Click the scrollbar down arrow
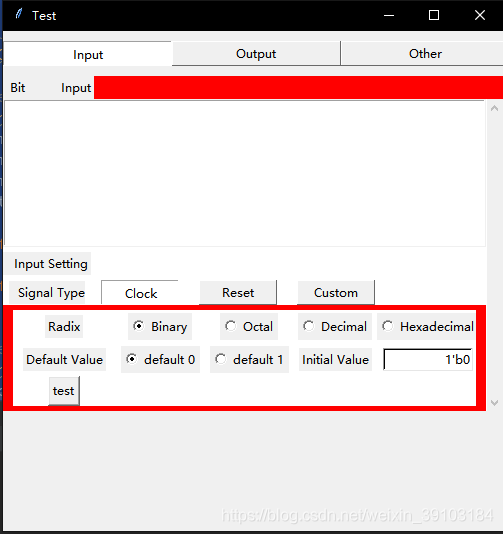This screenshot has height=534, width=503. point(494,403)
